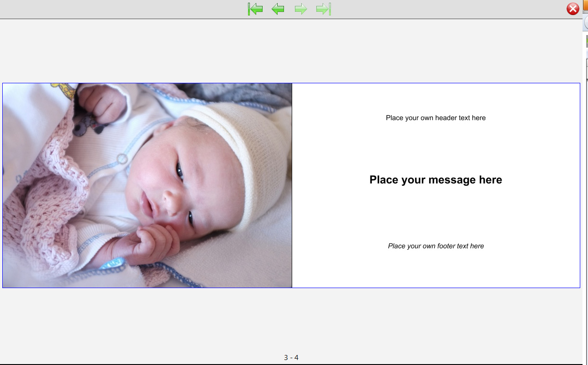Close the preview with red X
This screenshot has height=365, width=588.
pyautogui.click(x=573, y=9)
